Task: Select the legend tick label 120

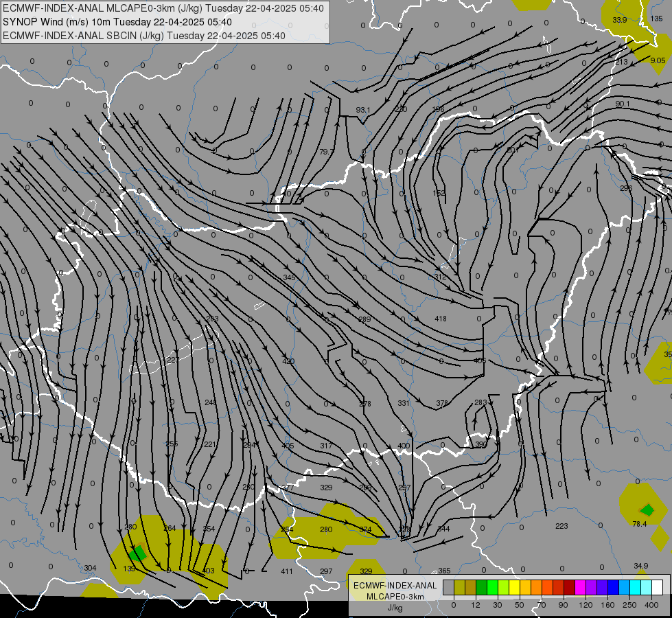Action: [x=586, y=605]
